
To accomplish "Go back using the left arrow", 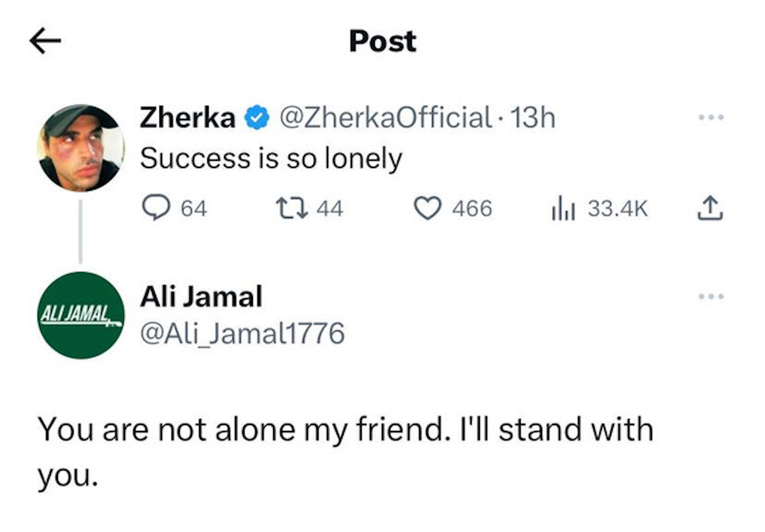I will pyautogui.click(x=45, y=41).
